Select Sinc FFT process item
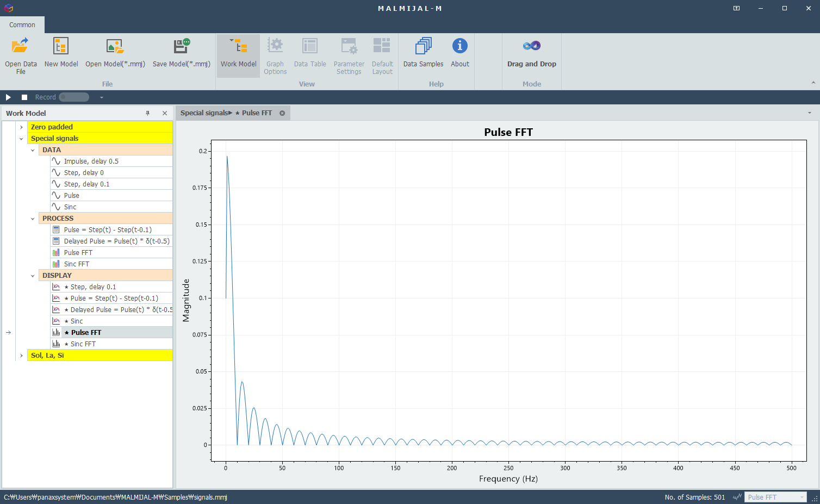Viewport: 820px width, 504px height. click(x=111, y=264)
